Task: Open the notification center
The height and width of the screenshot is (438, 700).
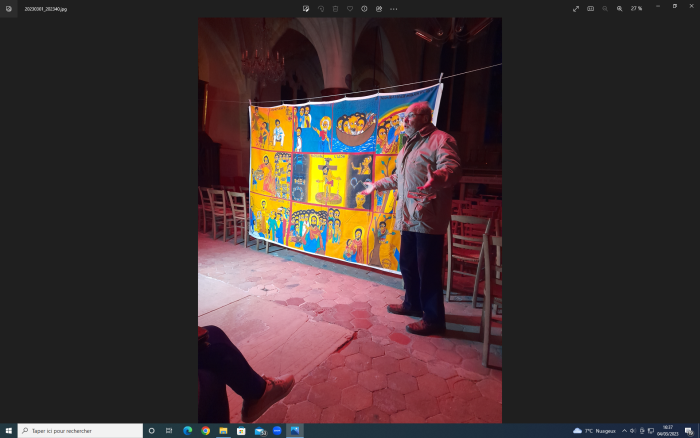Action: point(689,431)
